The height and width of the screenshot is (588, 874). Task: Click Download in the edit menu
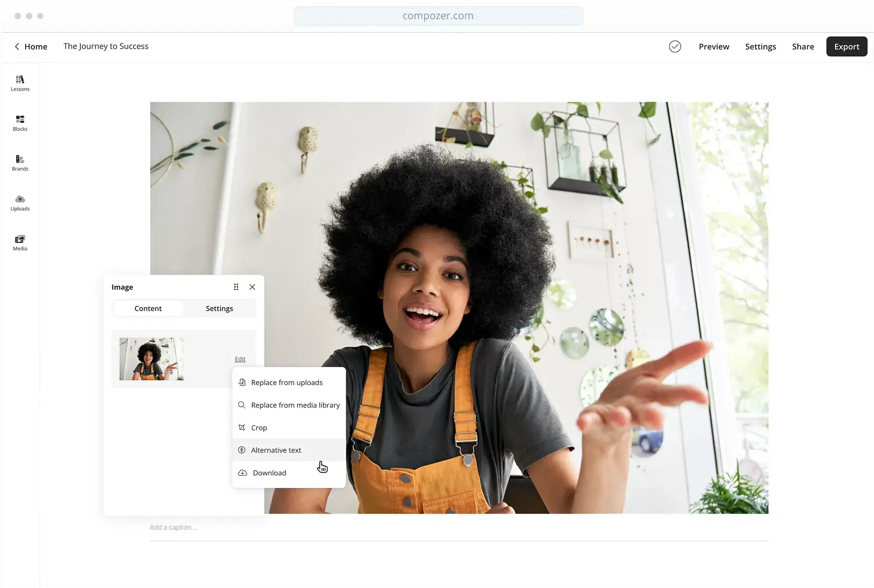[x=269, y=473]
